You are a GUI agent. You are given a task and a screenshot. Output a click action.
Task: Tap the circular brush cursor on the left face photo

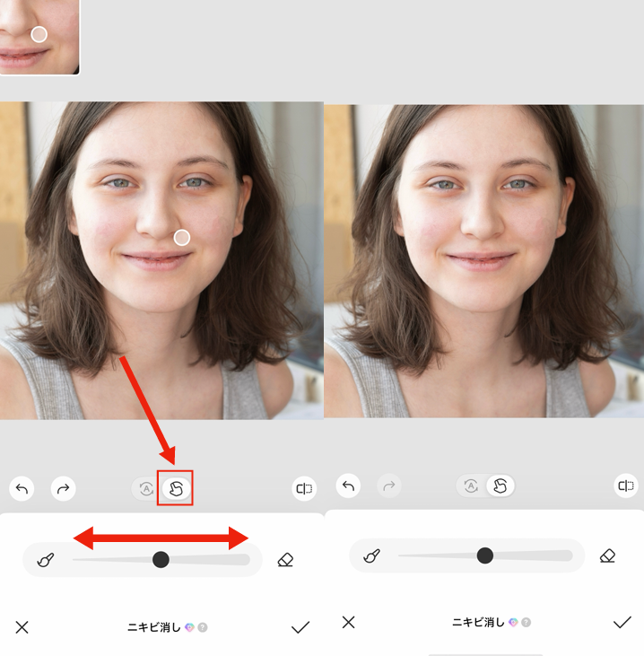pos(182,237)
